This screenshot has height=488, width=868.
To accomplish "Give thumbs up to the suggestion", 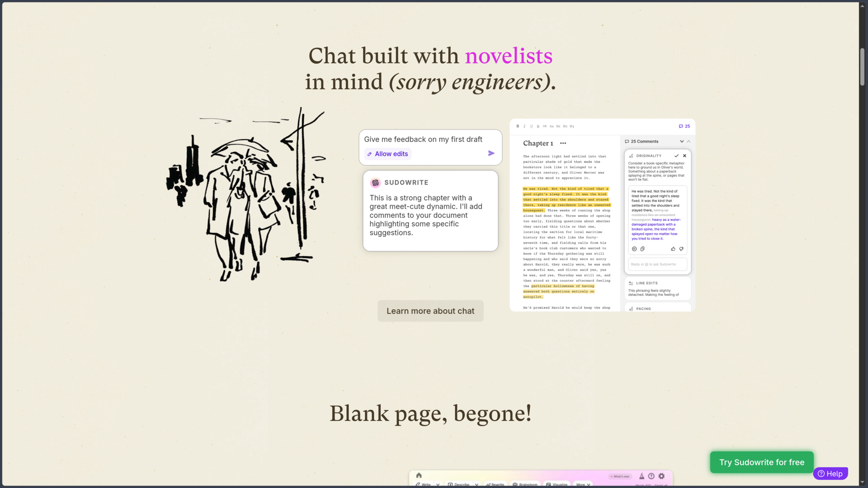I will pyautogui.click(x=673, y=249).
